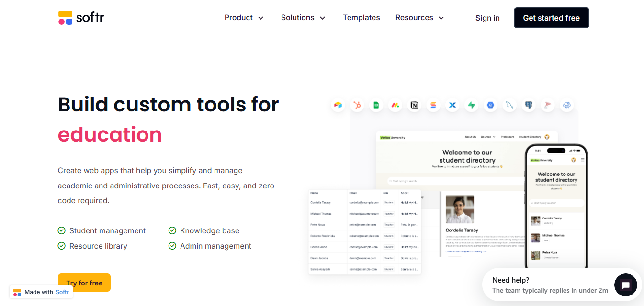
Task: Click the Softr icon in Made with badge
Action: tap(17, 292)
